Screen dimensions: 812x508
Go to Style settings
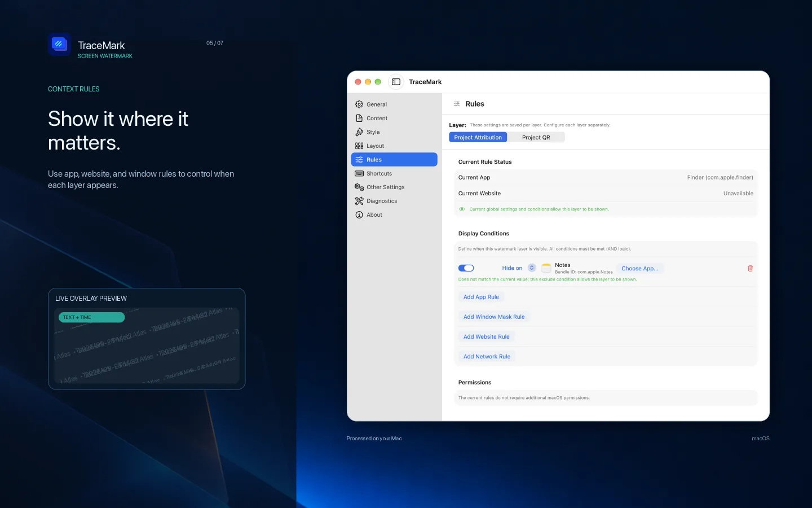coord(394,132)
